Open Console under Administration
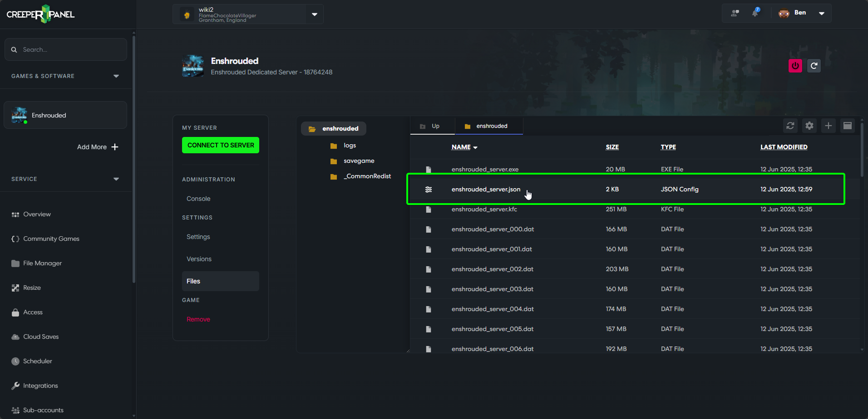The height and width of the screenshot is (419, 868). pos(198,199)
